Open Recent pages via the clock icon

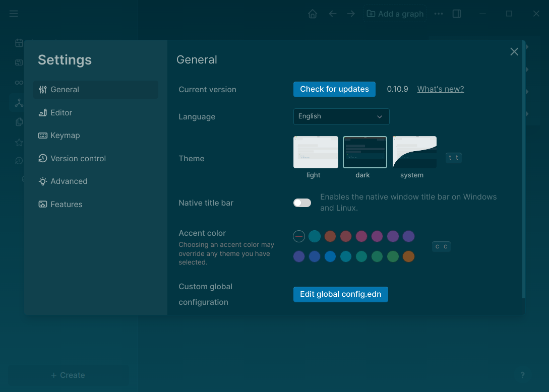point(19,160)
